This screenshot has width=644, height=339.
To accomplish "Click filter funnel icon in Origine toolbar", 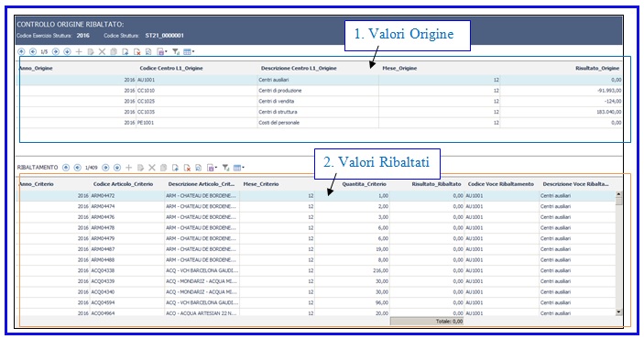I will pyautogui.click(x=176, y=52).
